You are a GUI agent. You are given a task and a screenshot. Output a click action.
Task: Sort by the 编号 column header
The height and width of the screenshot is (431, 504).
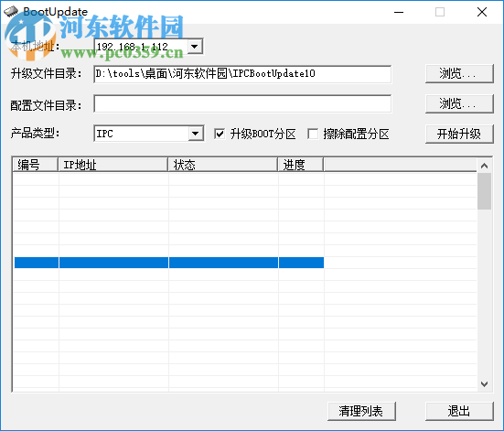[36, 165]
